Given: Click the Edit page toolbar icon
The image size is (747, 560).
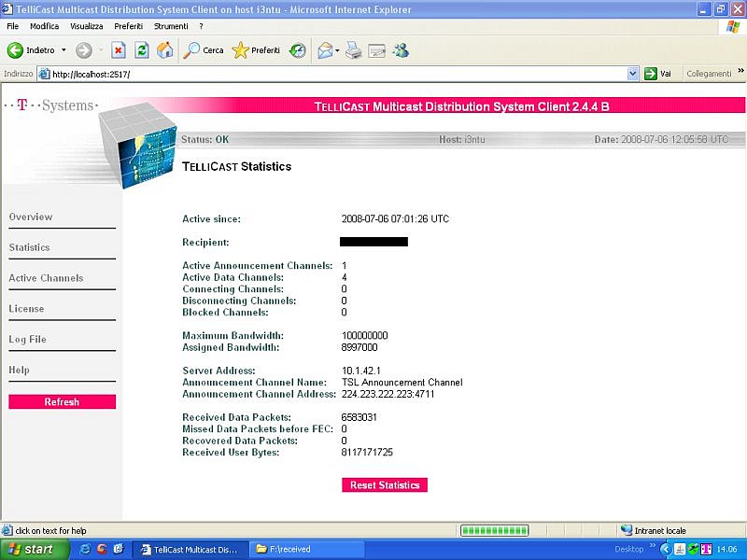Looking at the screenshot, I should (376, 50).
